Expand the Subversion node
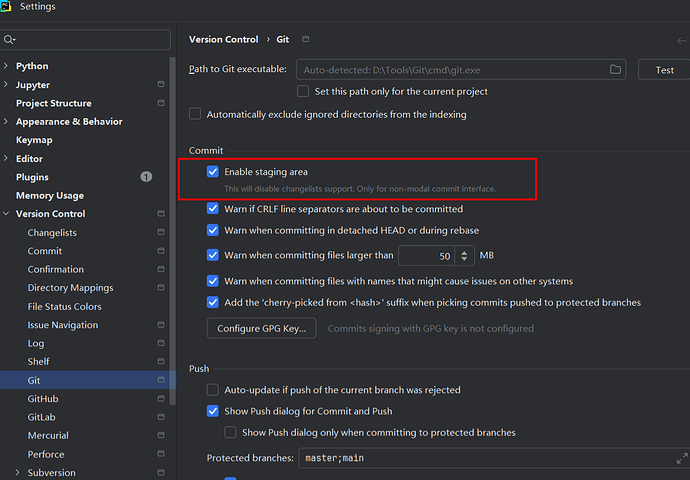Viewport: 690px width, 480px height. click(x=18, y=473)
